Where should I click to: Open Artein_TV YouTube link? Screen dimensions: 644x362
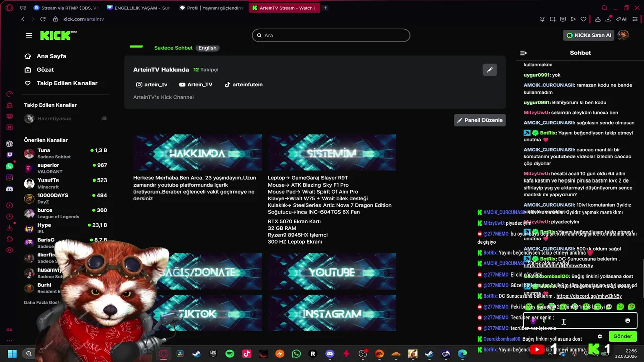coord(196,85)
